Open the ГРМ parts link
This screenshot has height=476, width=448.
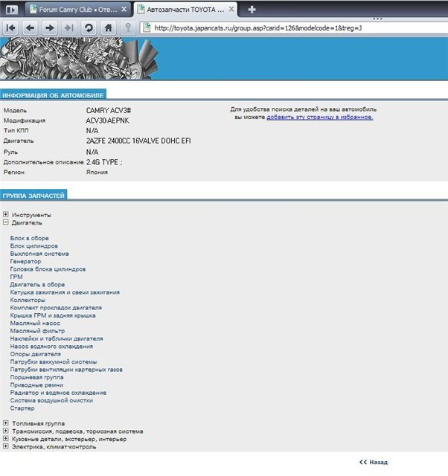(16, 277)
